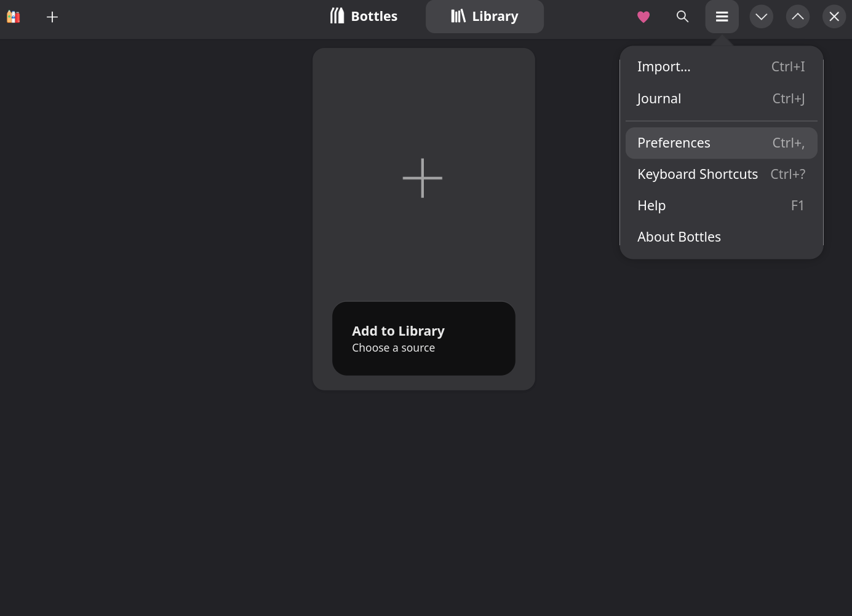Switch to the Library tab
This screenshot has height=616, width=852.
[x=485, y=17]
